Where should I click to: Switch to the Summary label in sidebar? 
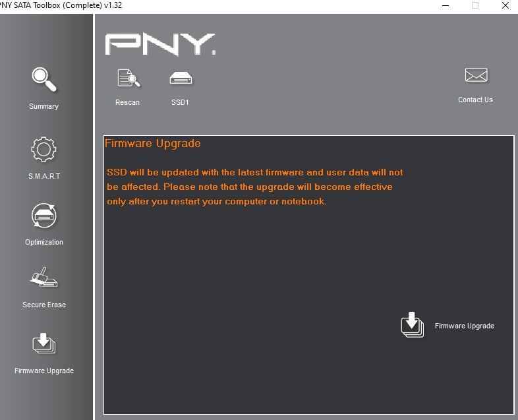[x=44, y=106]
